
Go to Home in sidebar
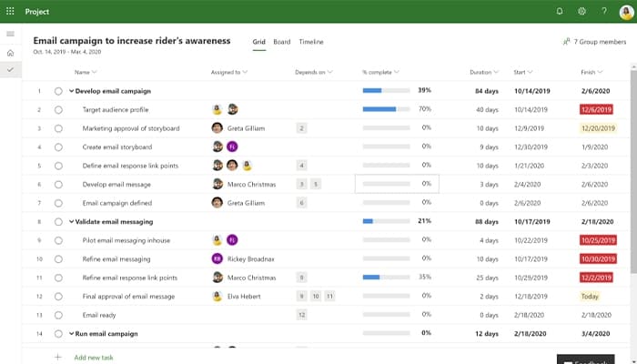pyautogui.click(x=11, y=53)
